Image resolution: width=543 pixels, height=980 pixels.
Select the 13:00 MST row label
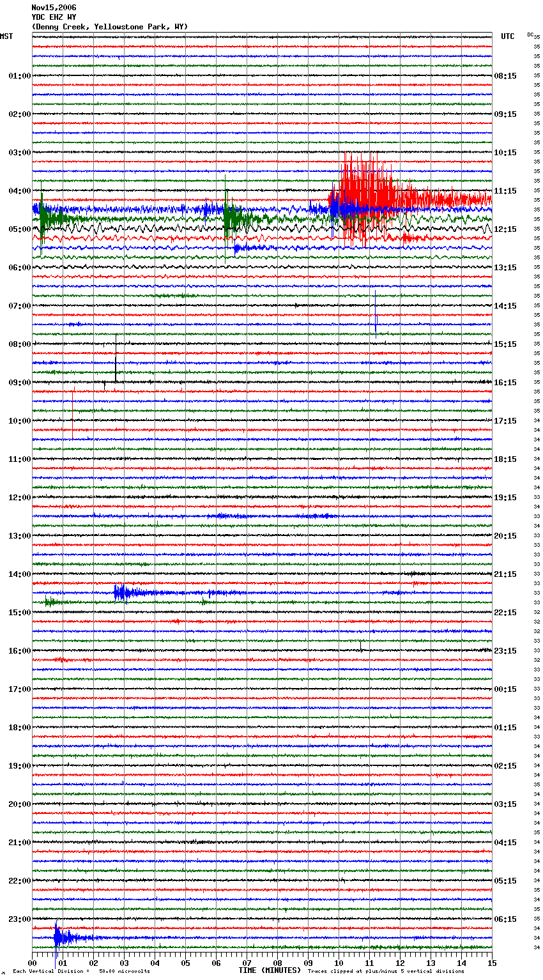coord(20,536)
